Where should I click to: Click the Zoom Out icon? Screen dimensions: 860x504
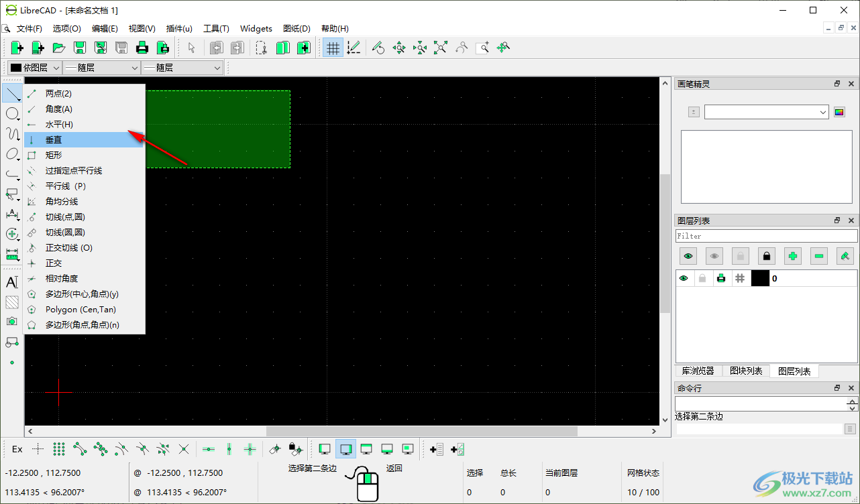point(420,48)
